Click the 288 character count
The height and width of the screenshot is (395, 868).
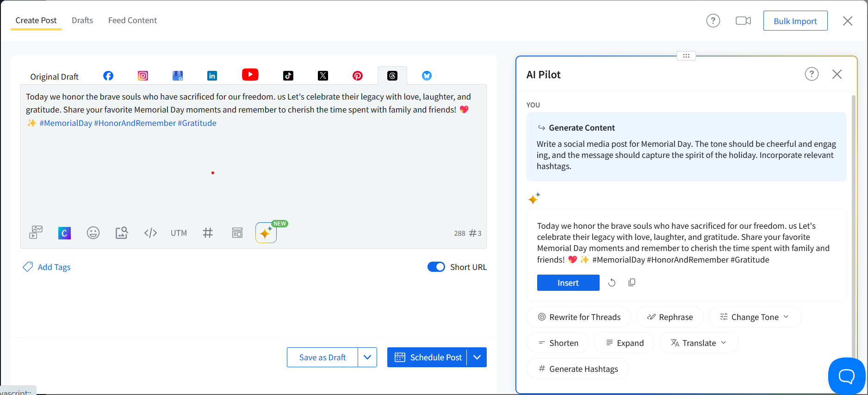pos(459,233)
